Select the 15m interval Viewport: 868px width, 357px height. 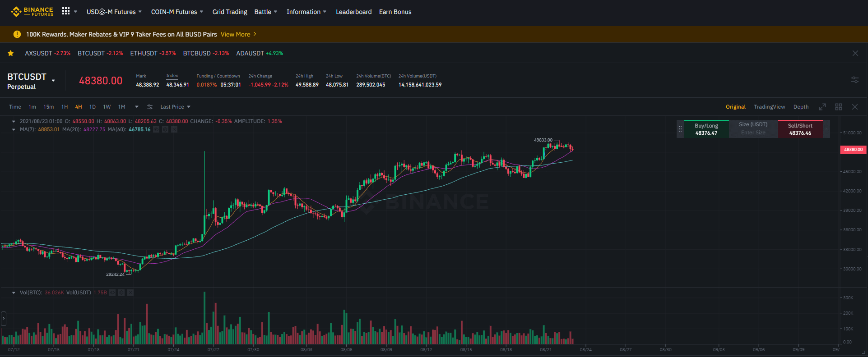pos(49,107)
